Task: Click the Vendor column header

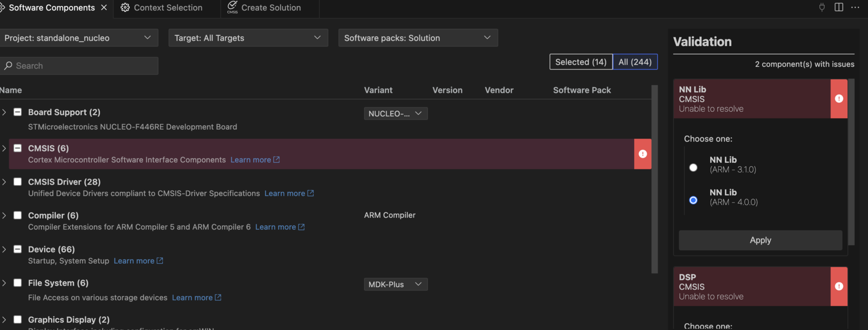Action: (x=499, y=90)
